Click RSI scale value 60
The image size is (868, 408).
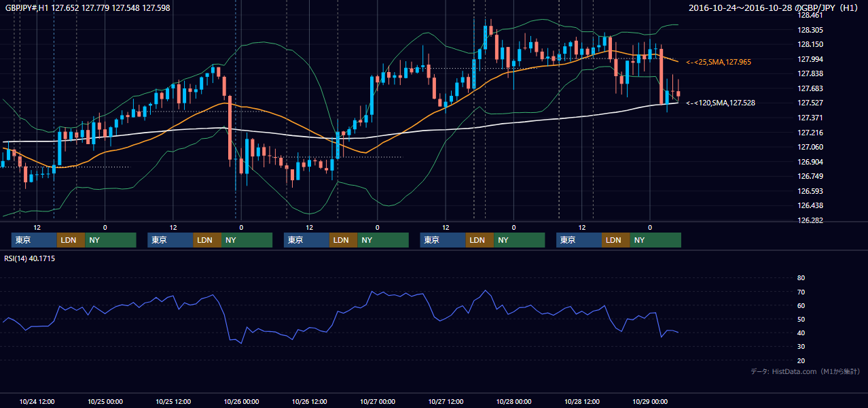[801, 305]
